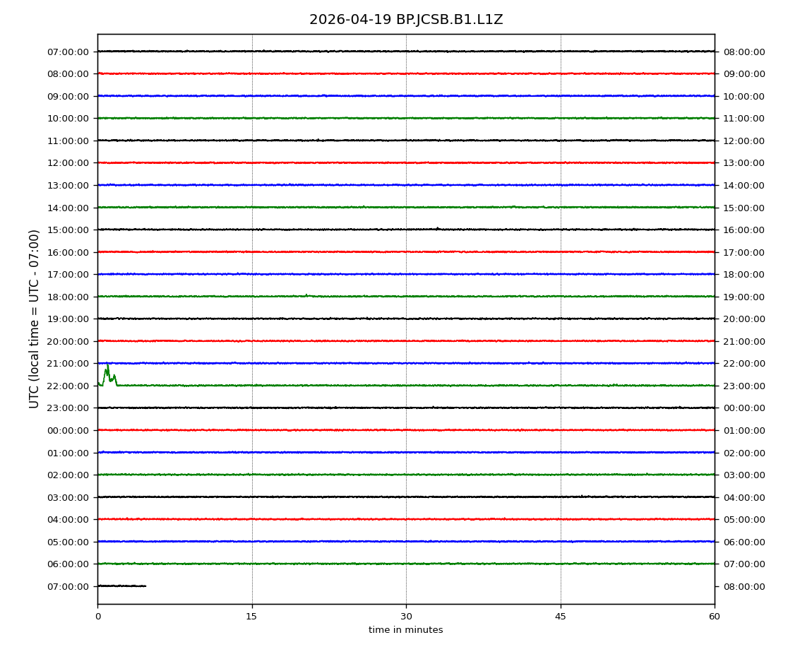Click the right-side 03:00:00 time label

coord(744,475)
